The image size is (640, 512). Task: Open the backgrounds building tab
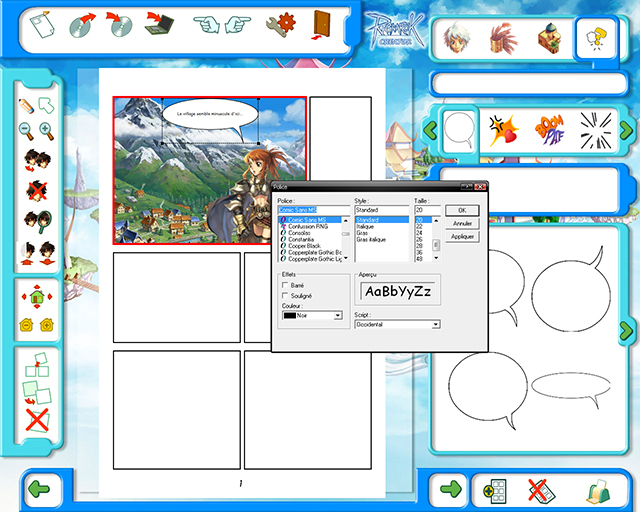(550, 38)
